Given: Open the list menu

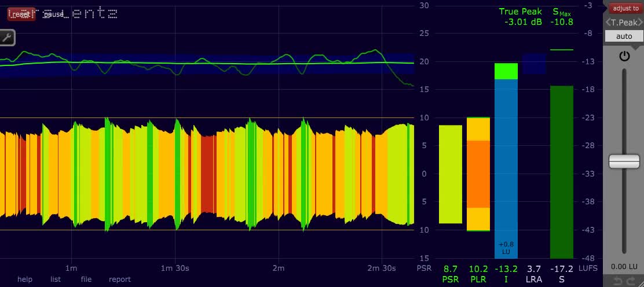Looking at the screenshot, I should (x=56, y=279).
